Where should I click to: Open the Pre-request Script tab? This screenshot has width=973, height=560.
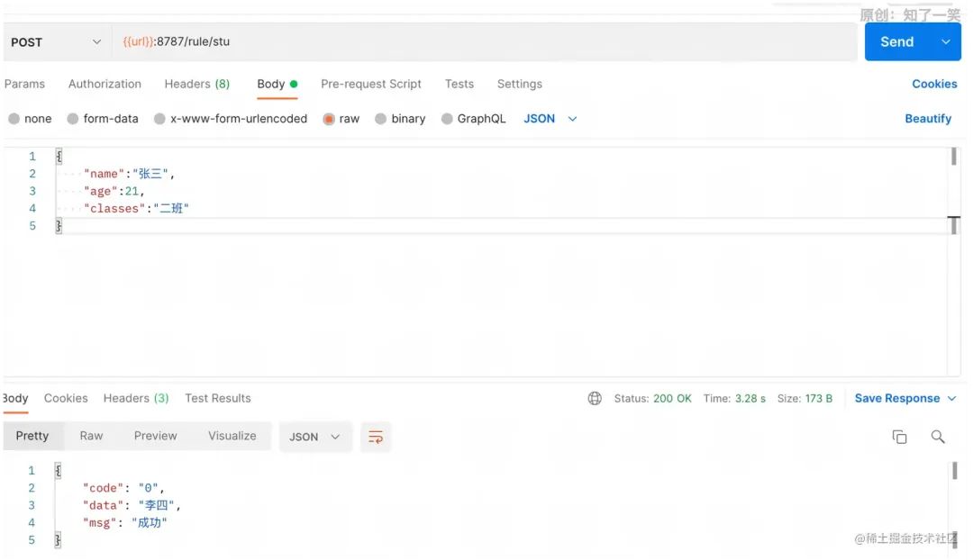(x=371, y=84)
